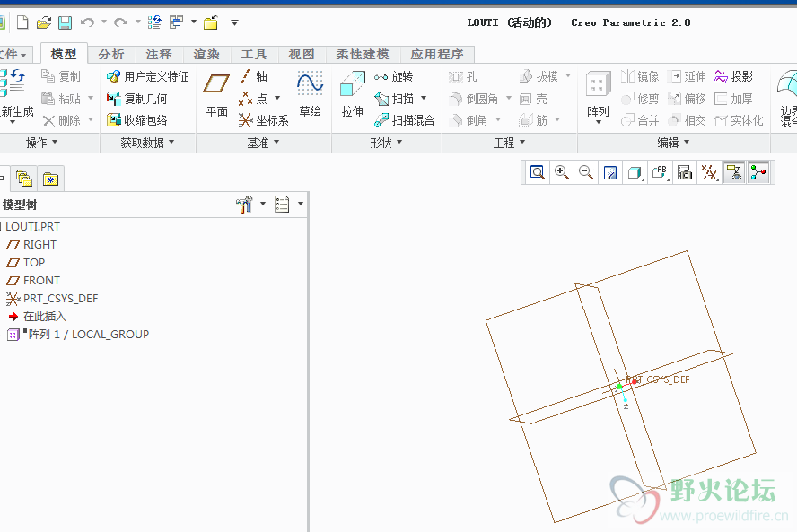This screenshot has width=797, height=532.
Task: Create a coordinate system (坐标系)
Action: click(x=263, y=120)
